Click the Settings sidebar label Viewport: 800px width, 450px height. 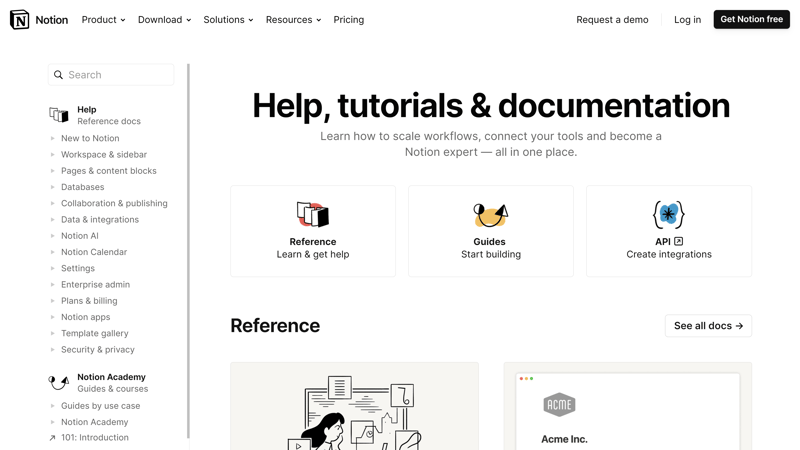[78, 268]
